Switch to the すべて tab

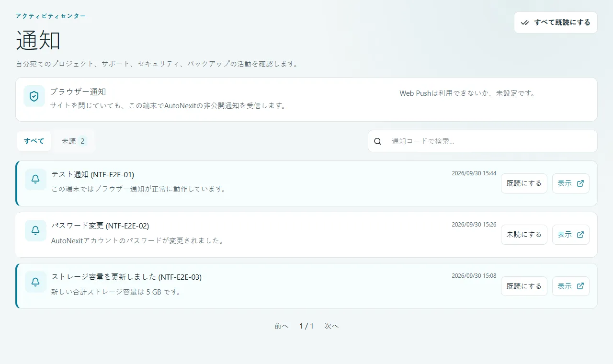pos(34,141)
